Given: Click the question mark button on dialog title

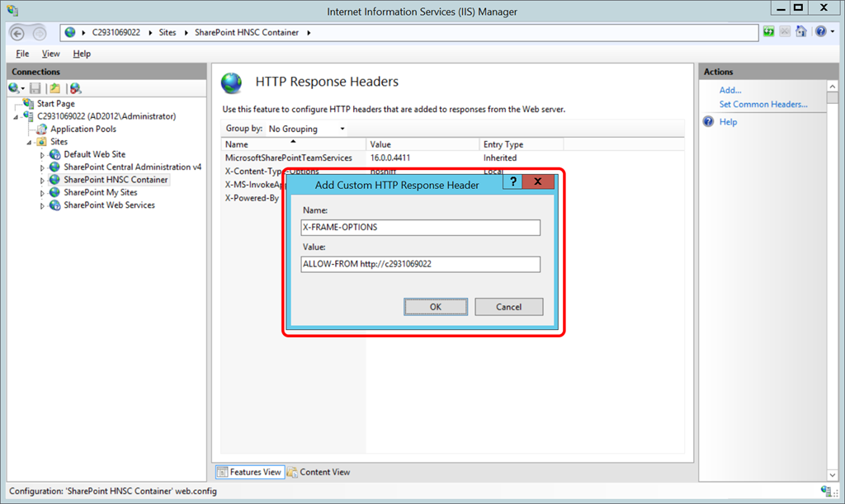Looking at the screenshot, I should click(x=512, y=183).
